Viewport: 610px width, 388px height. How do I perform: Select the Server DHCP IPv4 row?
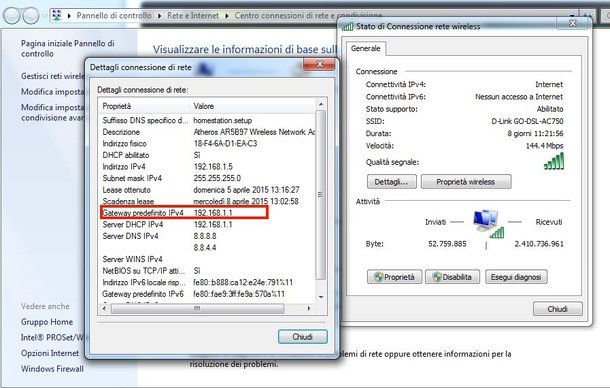(208, 225)
